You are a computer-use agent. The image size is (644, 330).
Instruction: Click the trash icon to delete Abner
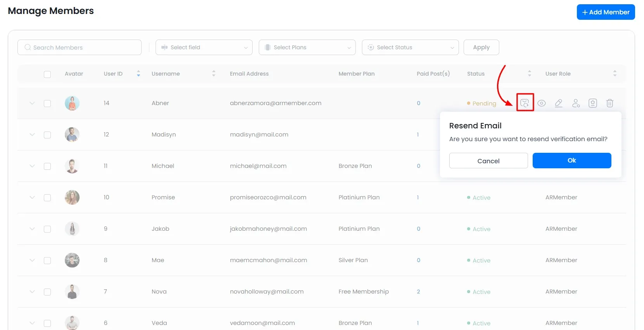pyautogui.click(x=610, y=103)
